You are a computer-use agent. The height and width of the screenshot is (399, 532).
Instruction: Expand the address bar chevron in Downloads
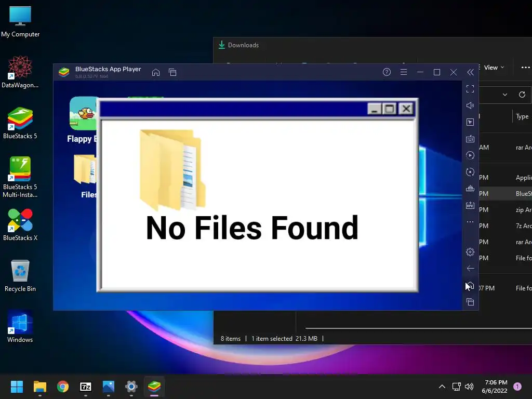[505, 95]
